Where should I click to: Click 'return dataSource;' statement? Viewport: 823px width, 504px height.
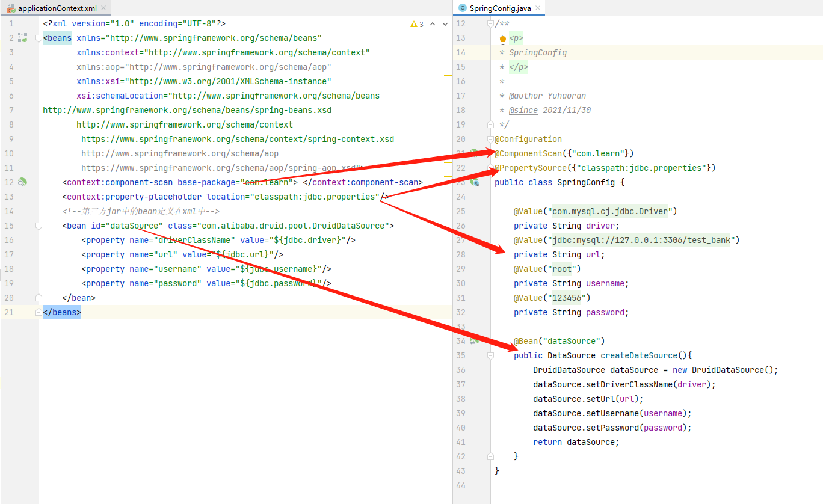pos(576,442)
